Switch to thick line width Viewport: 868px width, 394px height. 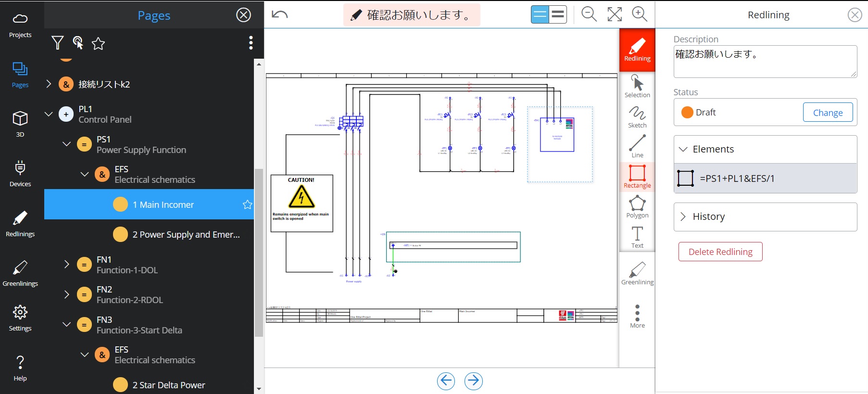[x=558, y=14]
